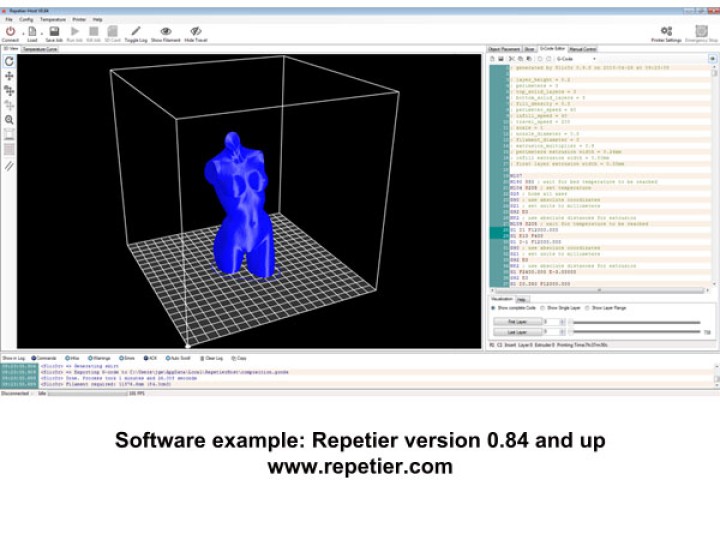Screen dimensions: 720x540
Task: Switch to the 3D View tab
Action: (x=11, y=49)
